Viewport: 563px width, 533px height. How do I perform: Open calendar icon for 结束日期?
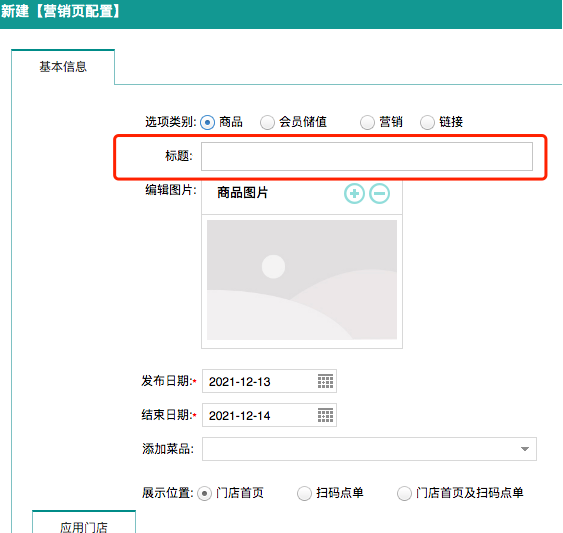pos(325,415)
